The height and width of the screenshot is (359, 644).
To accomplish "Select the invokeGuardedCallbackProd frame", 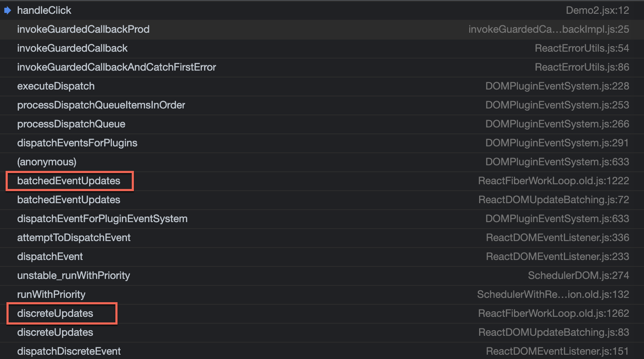I will [x=83, y=29].
